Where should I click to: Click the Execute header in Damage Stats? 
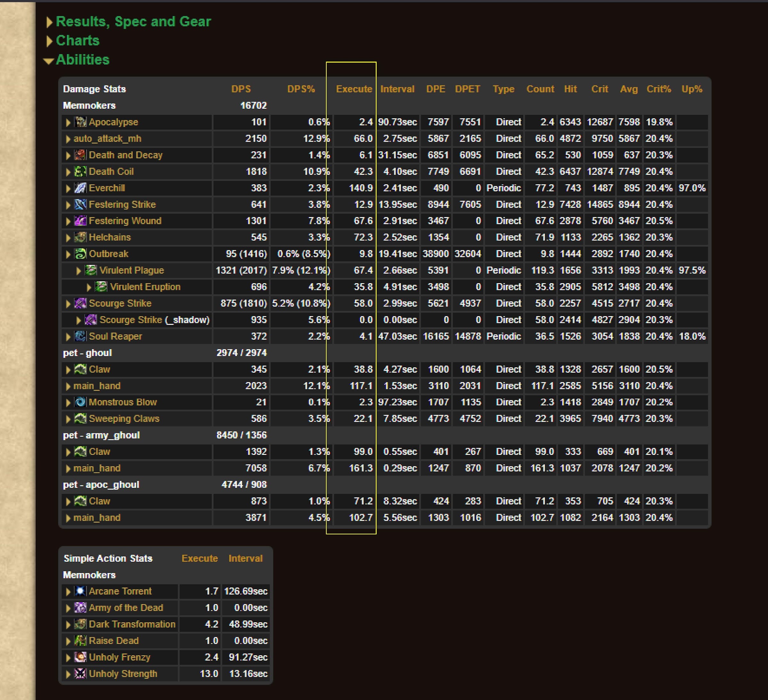[354, 89]
